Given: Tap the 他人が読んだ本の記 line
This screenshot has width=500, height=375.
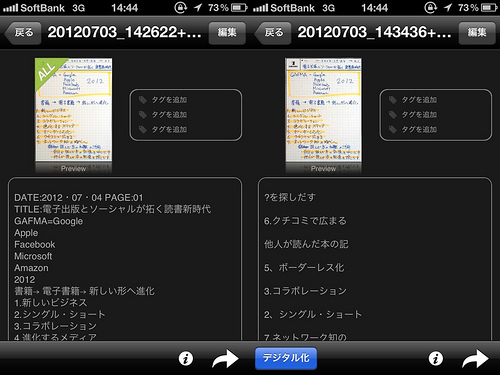Looking at the screenshot, I should pyautogui.click(x=306, y=244).
